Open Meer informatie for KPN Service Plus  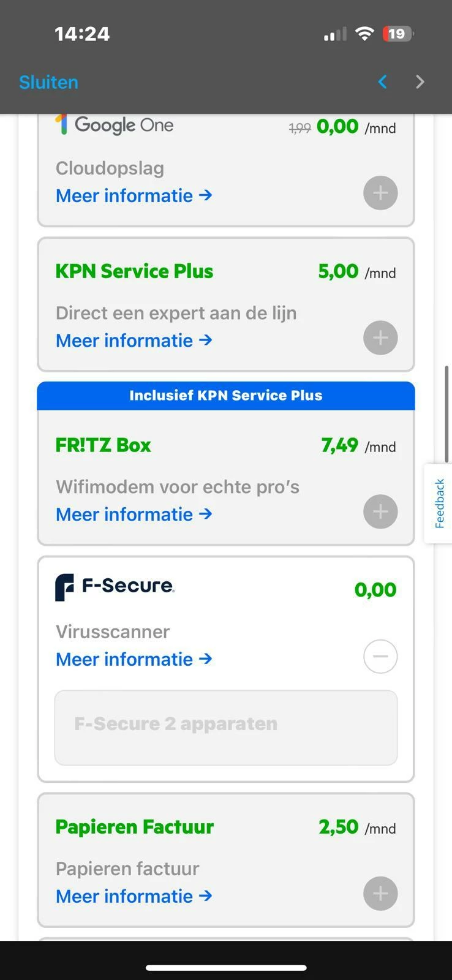[134, 341]
